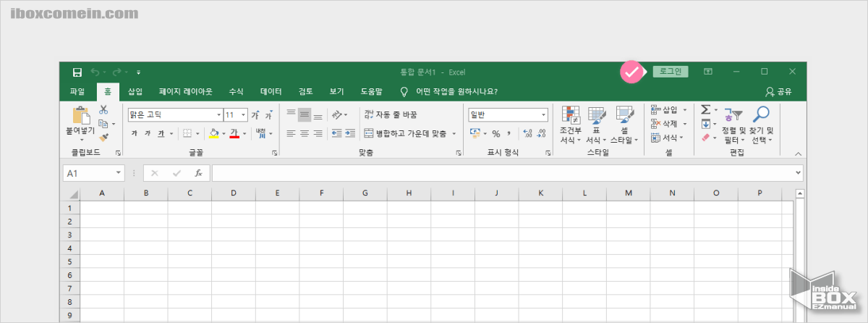Switch to the Insert (삽입) tab
This screenshot has width=868, height=323.
pos(135,91)
